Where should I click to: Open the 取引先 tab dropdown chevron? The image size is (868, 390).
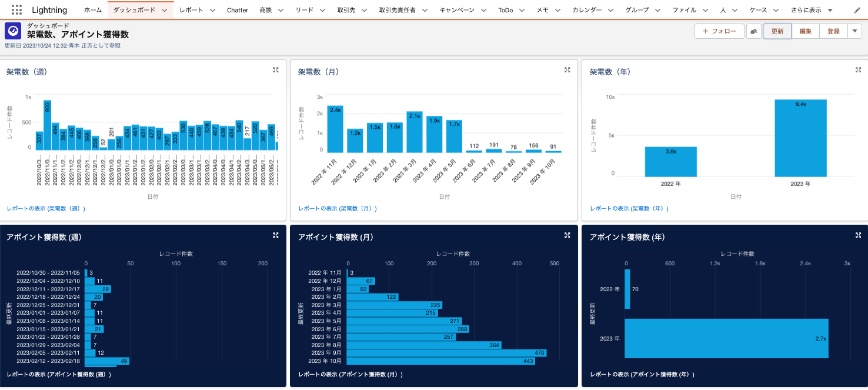click(365, 11)
